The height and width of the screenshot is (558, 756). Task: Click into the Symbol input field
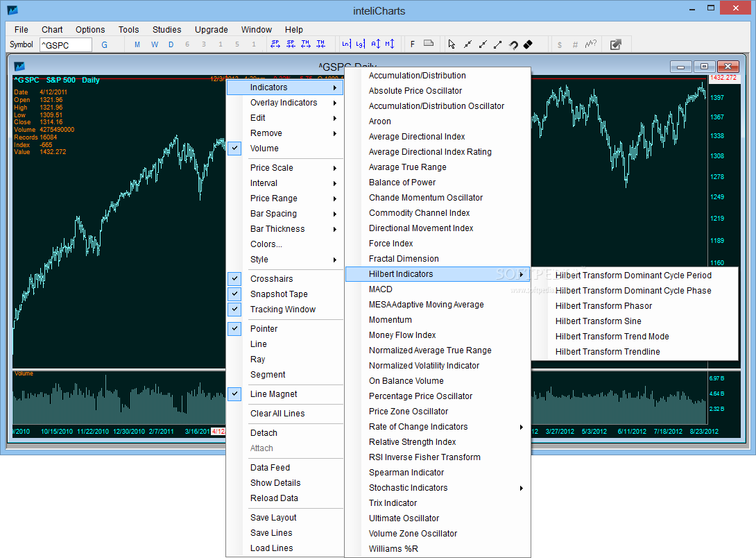66,45
